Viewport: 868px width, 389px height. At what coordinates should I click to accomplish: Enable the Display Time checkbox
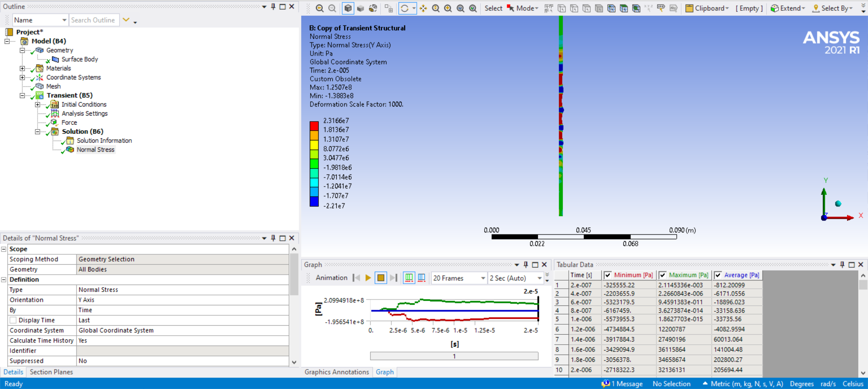13,320
